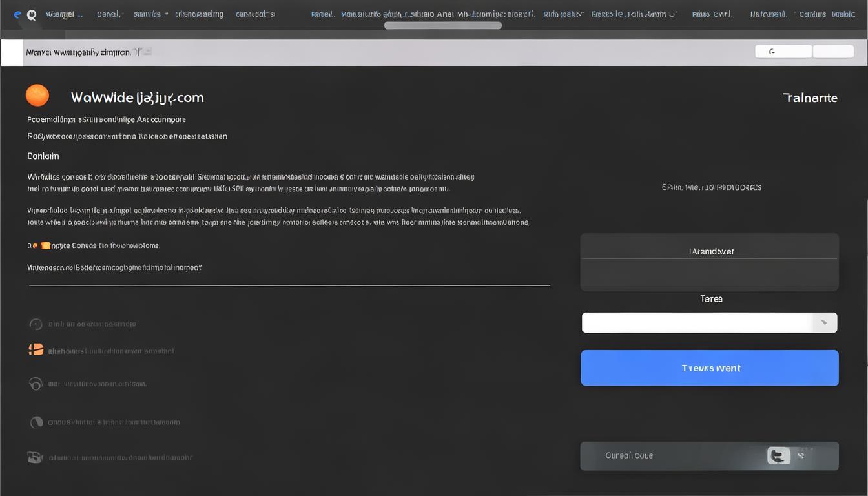Screen dimensions: 868x496
Task: Click the gray pill slider in the top bar
Action: point(442,26)
